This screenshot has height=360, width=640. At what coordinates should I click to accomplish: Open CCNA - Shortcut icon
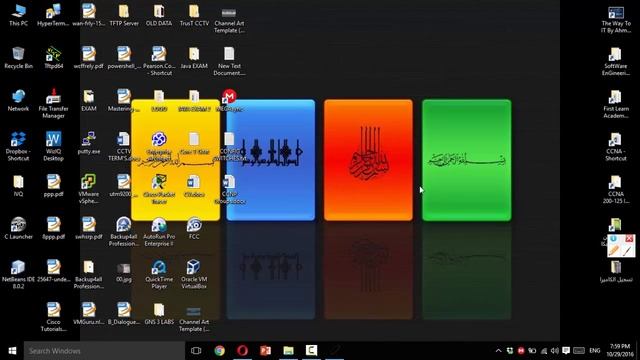616,146
